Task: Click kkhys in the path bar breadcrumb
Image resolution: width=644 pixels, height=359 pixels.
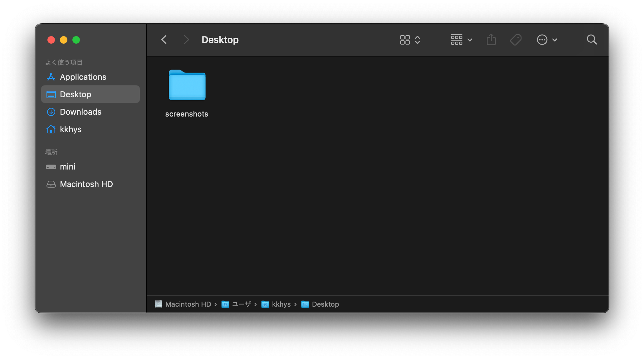Action: coord(281,304)
